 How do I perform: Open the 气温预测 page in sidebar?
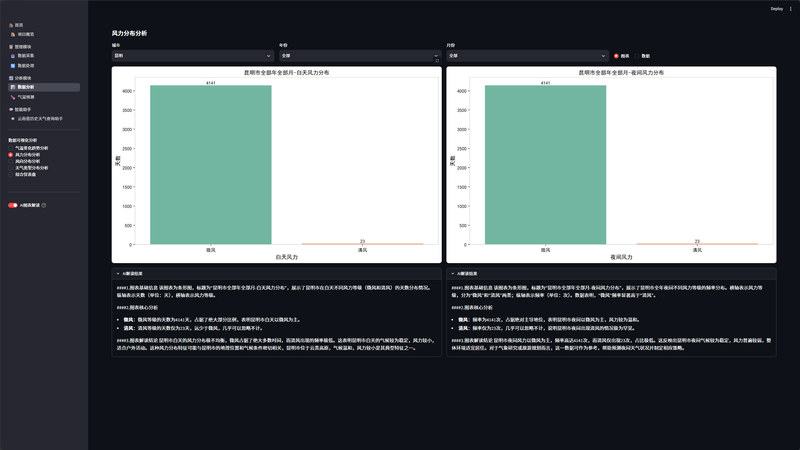click(26, 97)
